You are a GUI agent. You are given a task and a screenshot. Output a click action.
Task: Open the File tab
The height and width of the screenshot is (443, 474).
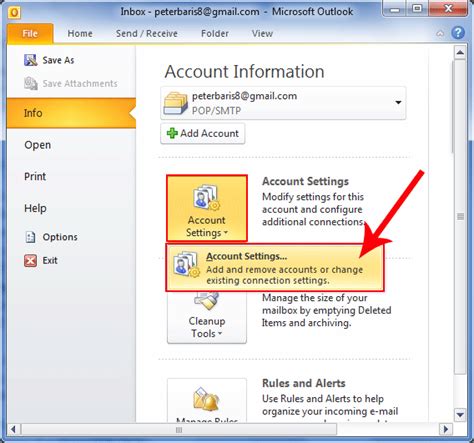[30, 34]
